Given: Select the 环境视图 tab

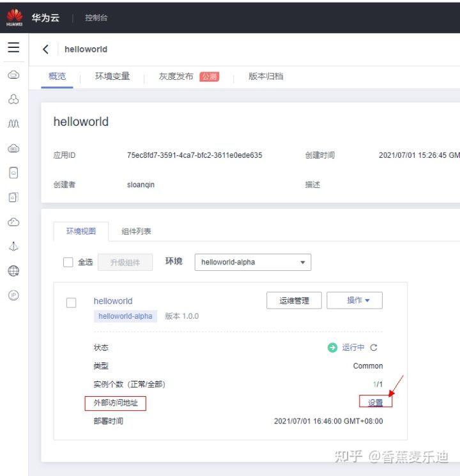Looking at the screenshot, I should click(80, 231).
